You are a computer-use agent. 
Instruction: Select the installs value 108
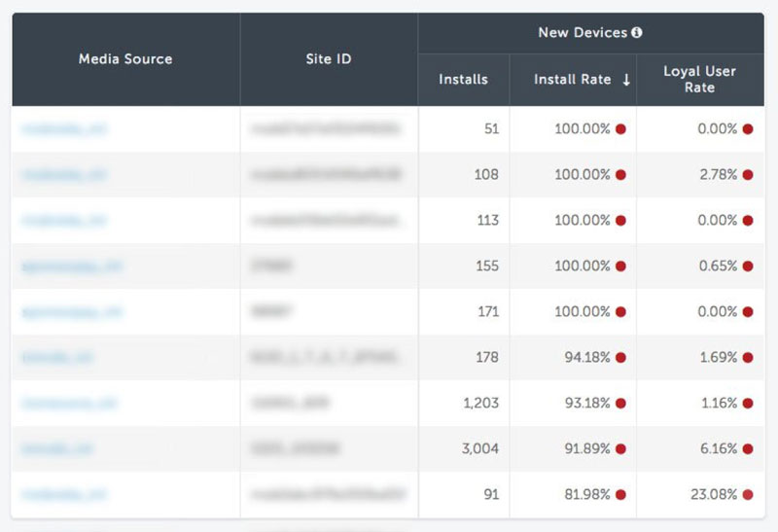point(486,175)
